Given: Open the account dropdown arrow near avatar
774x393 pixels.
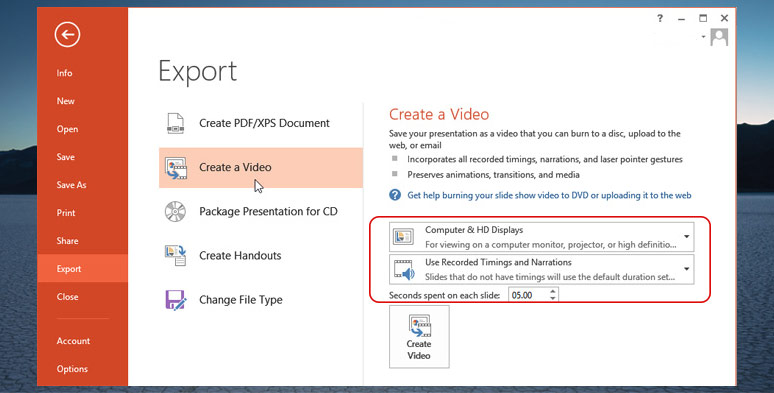Looking at the screenshot, I should coord(703,37).
